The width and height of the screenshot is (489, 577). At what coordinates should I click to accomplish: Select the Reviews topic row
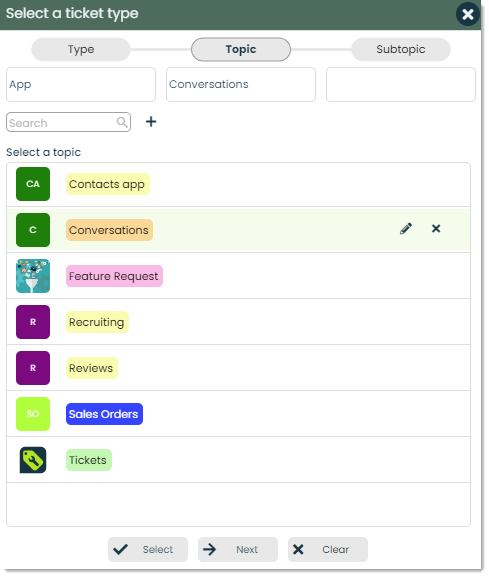[238, 368]
